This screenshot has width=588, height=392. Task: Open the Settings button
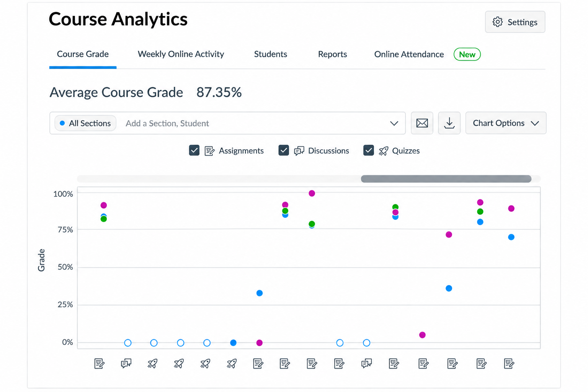515,22
